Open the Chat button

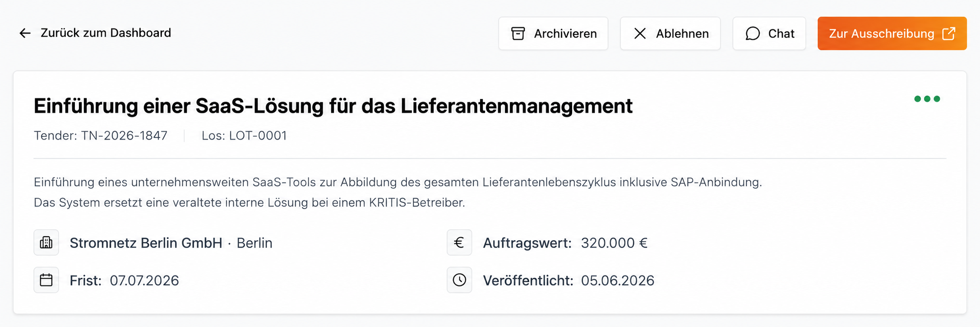point(769,33)
